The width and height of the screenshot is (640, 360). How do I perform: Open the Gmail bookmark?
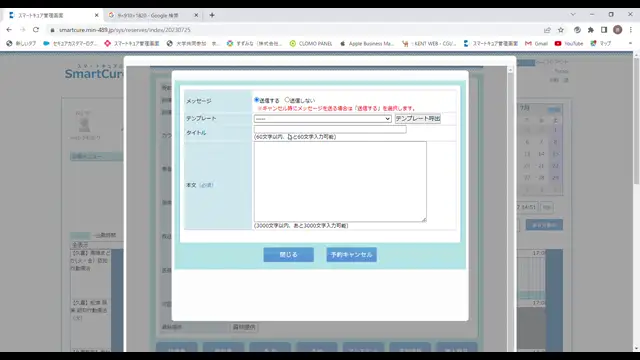(x=536, y=43)
